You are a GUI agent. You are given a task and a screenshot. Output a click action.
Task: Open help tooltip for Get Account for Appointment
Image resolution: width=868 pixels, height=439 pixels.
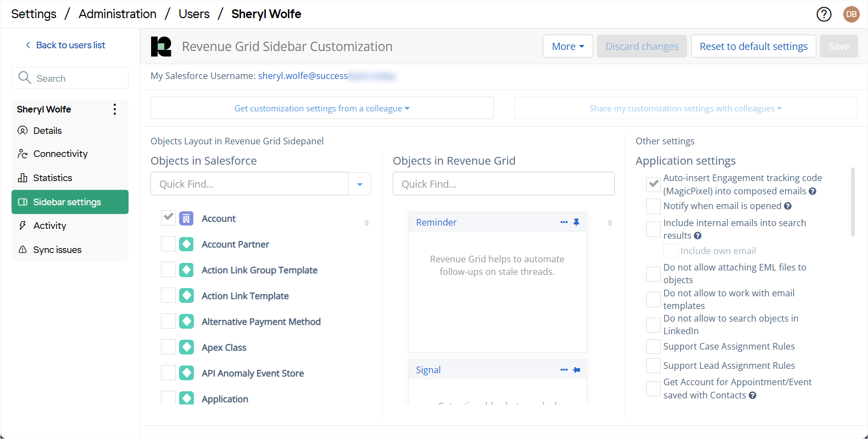point(753,396)
